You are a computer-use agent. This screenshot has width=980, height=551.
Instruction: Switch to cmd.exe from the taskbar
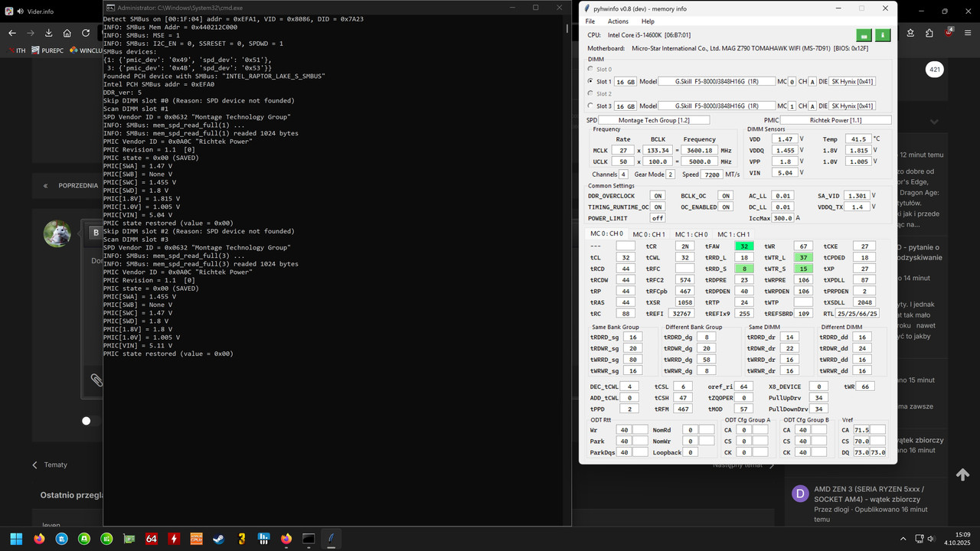[x=309, y=539]
